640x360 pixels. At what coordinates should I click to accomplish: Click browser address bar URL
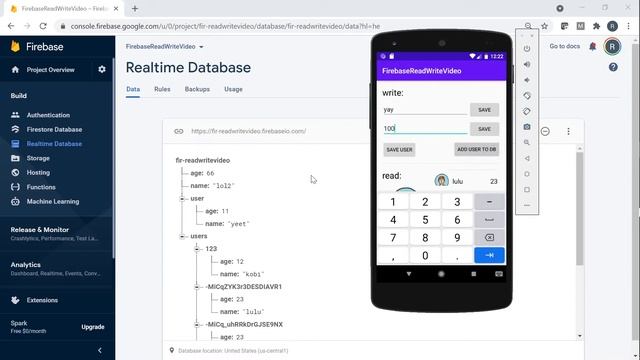[x=225, y=26]
